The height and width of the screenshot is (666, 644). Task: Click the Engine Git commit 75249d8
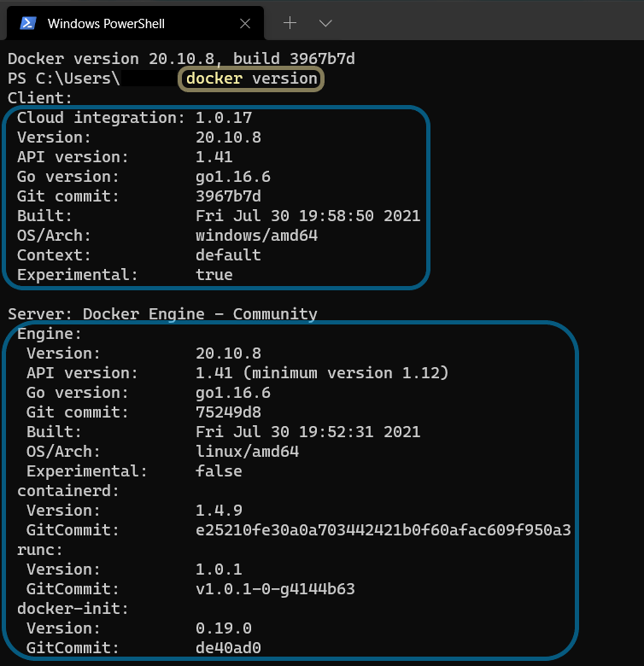[x=229, y=412]
